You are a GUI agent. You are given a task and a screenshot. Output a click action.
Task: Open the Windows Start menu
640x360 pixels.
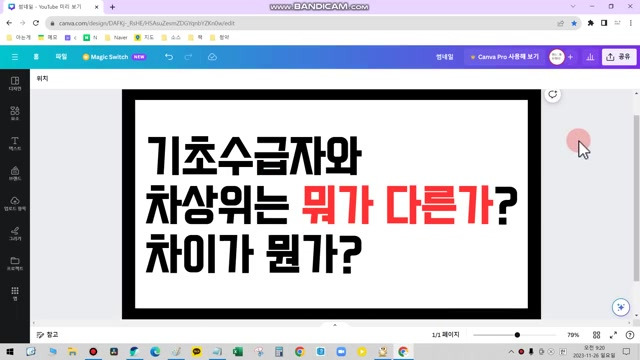coord(10,351)
